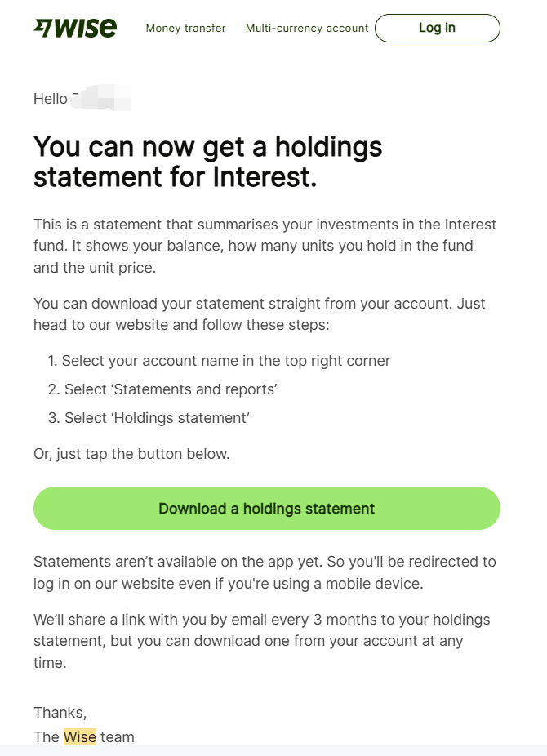
Task: Click the blurred recipient name after Hello
Action: coord(100,98)
